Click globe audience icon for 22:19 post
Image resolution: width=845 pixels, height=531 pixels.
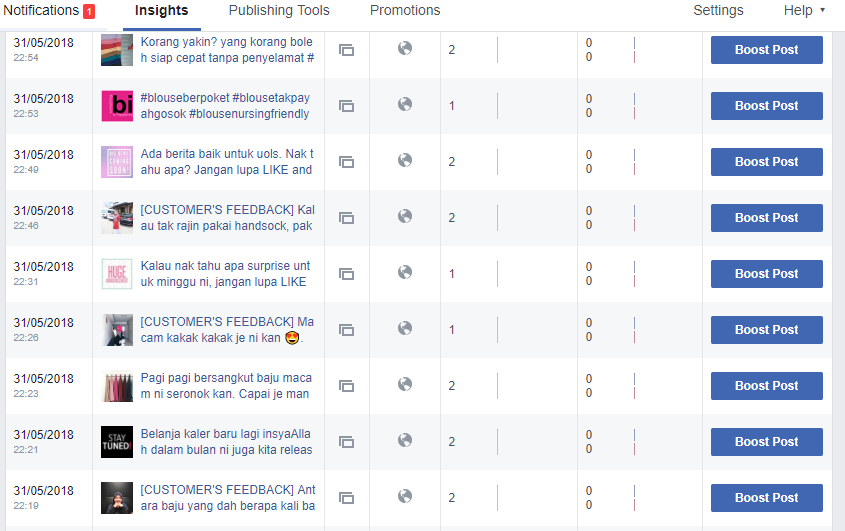click(x=405, y=496)
